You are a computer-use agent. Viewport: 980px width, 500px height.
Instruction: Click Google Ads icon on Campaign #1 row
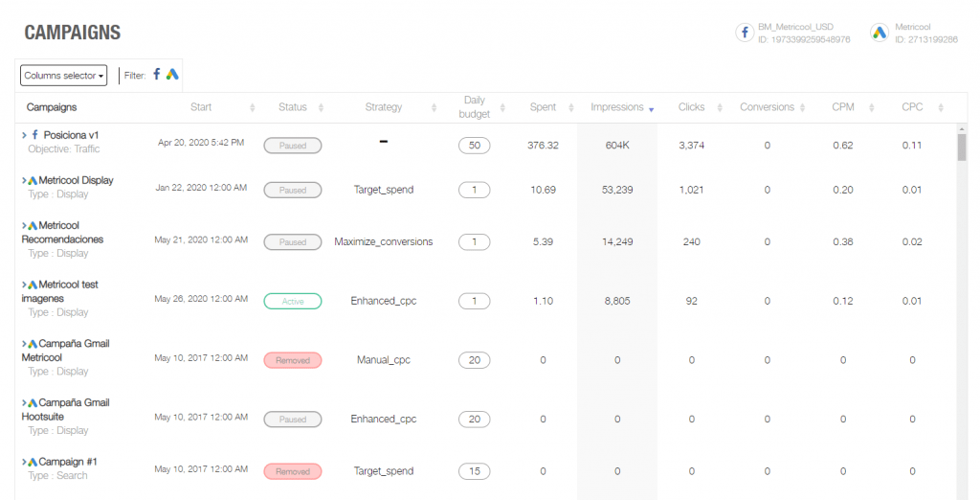[x=33, y=462]
